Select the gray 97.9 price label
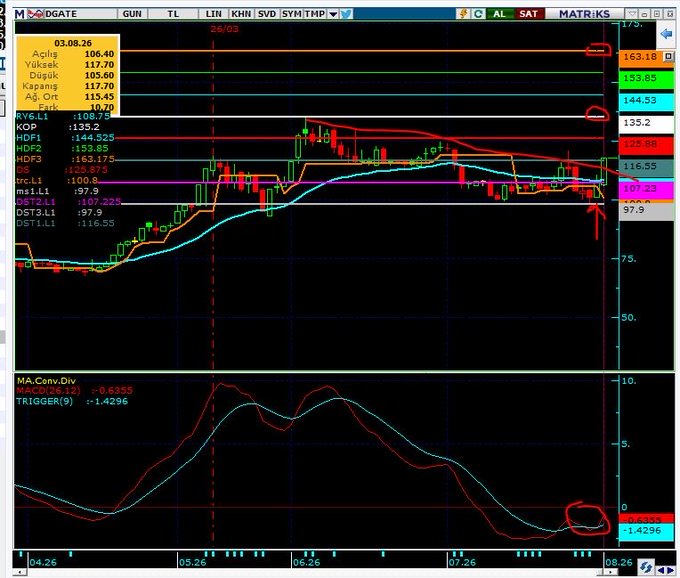The image size is (680, 578). [646, 211]
